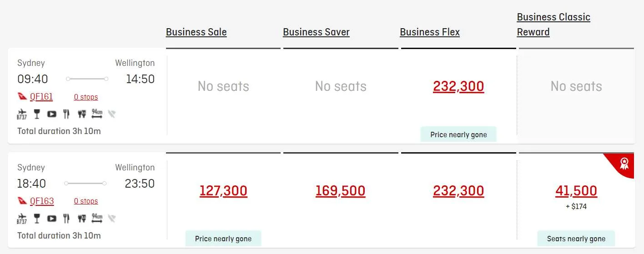The height and width of the screenshot is (254, 644).
Task: Open the Business Sale fare column header
Action: coord(196,32)
